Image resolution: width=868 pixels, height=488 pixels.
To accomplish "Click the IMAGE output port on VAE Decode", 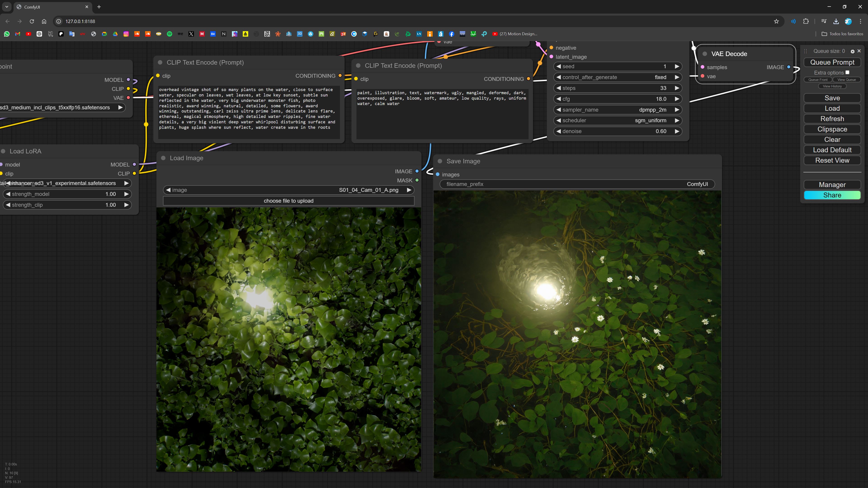I will pos(788,67).
